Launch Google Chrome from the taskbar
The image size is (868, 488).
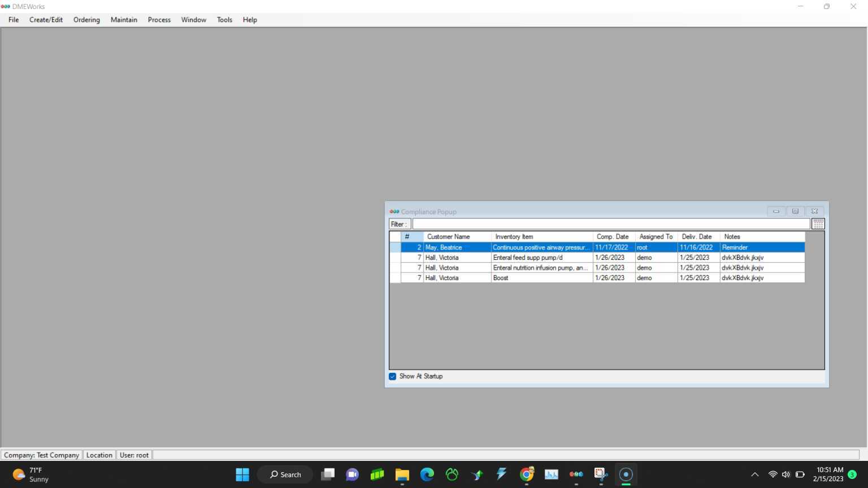coord(527,474)
